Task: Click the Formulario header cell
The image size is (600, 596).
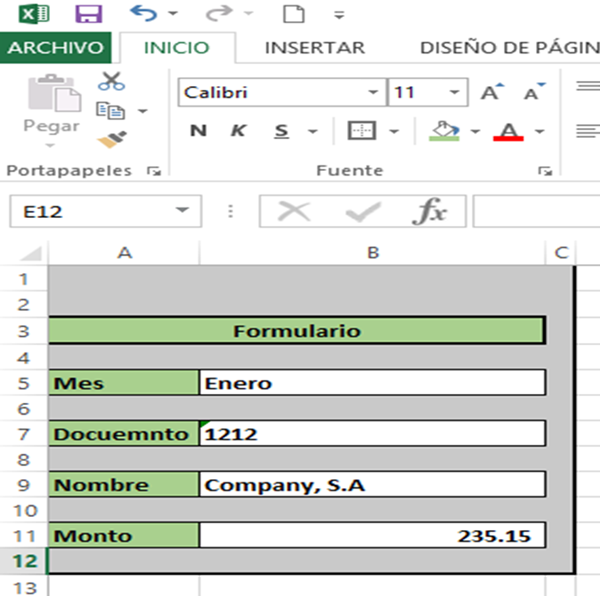Action: 296,330
